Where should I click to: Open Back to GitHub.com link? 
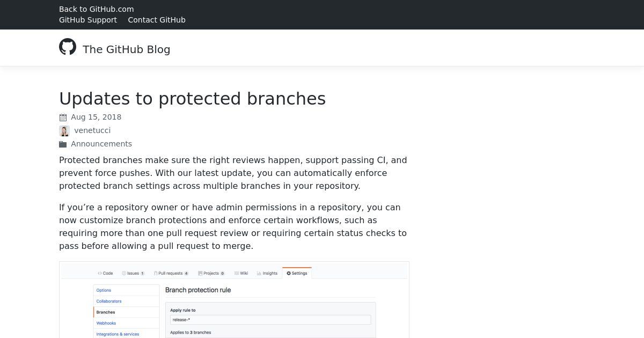coord(97,9)
